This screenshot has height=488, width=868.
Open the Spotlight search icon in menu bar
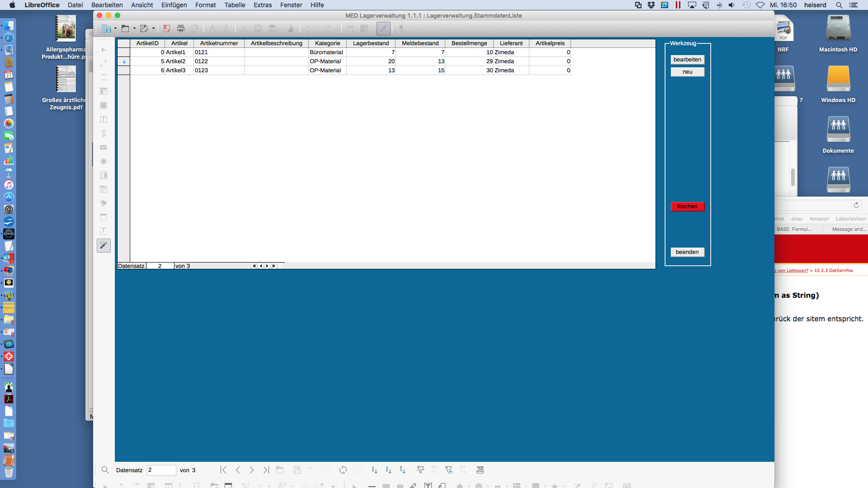(839, 5)
